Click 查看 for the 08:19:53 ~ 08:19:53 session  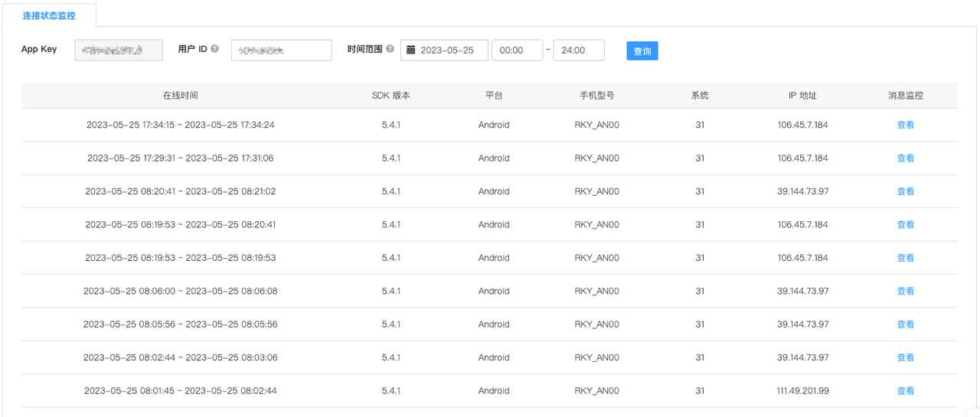[906, 258]
